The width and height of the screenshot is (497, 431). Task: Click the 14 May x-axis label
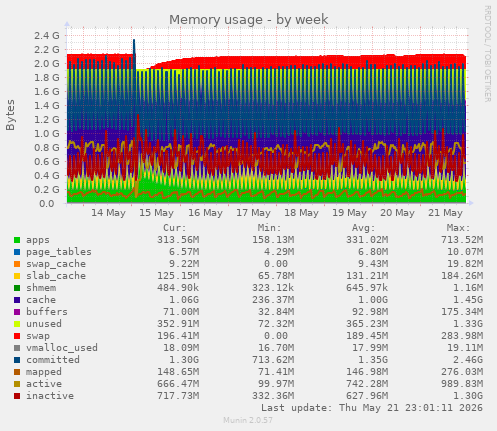coord(108,213)
